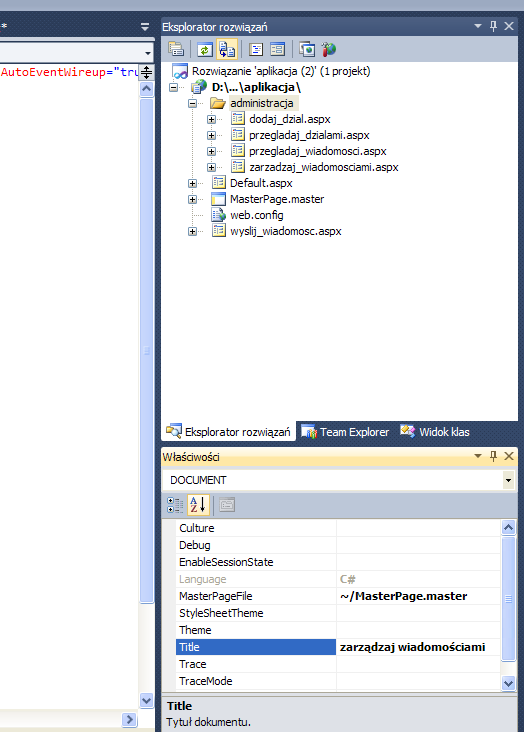Click the zarzadzaj_wiadomosciami.aspx file icon
Image resolution: width=524 pixels, height=732 pixels.
point(238,167)
